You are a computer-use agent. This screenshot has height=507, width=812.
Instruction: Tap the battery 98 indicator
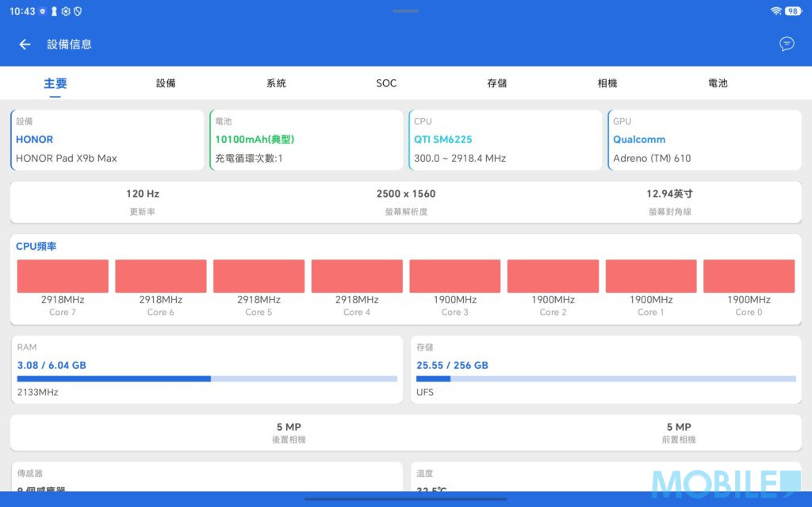coord(793,11)
